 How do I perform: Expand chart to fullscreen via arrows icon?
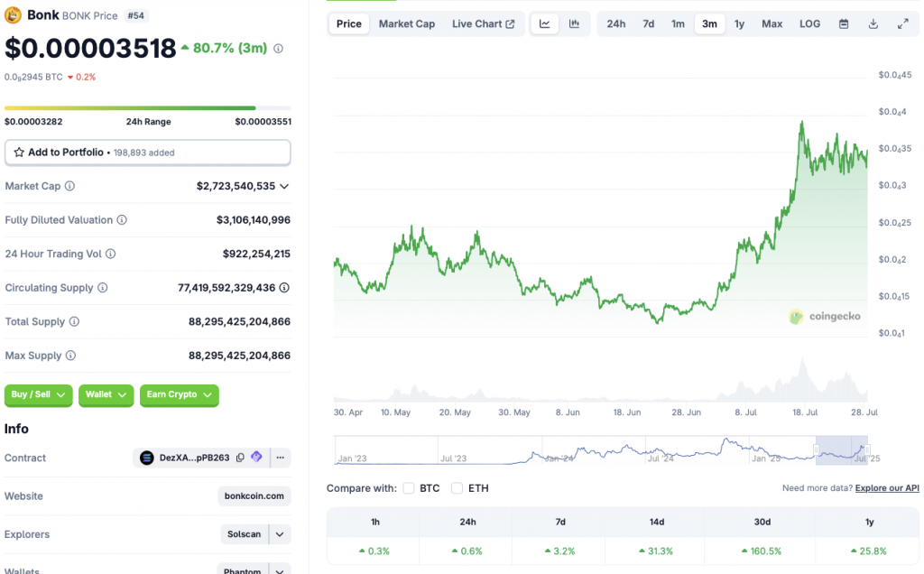pyautogui.click(x=902, y=23)
